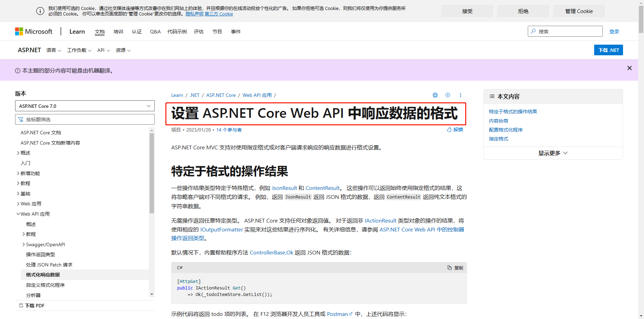644x319 pixels.
Task: Open the ControllerBase.Ok link
Action: click(272, 253)
